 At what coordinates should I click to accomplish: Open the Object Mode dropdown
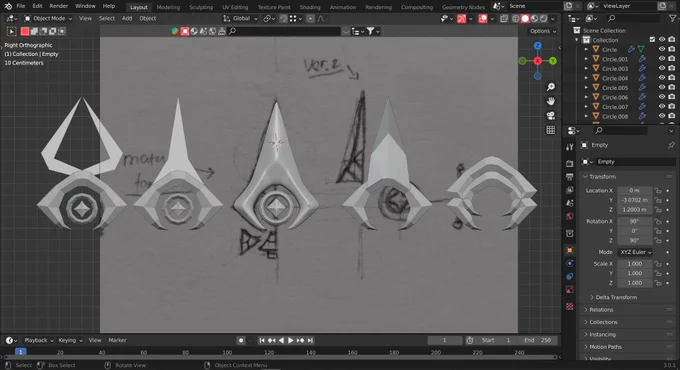pyautogui.click(x=48, y=19)
